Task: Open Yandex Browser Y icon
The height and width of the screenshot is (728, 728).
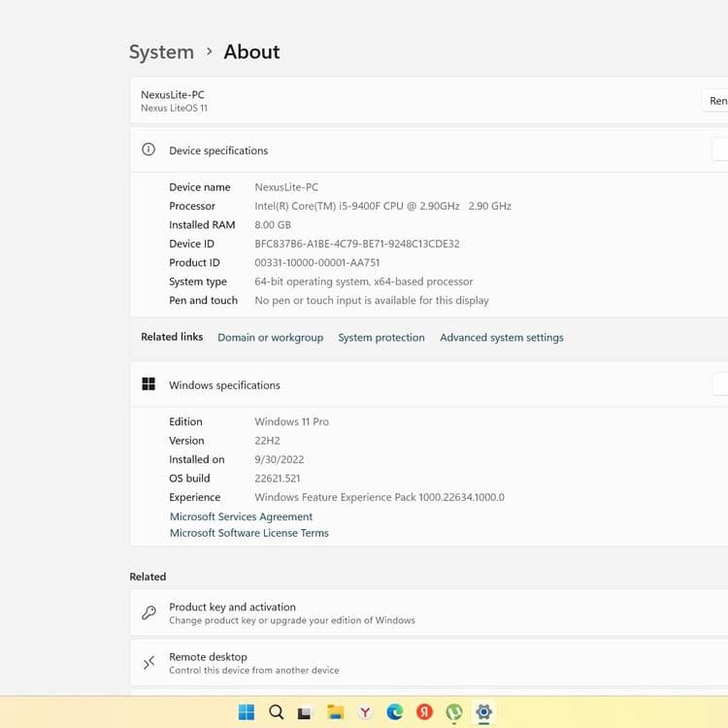Action: [365, 711]
